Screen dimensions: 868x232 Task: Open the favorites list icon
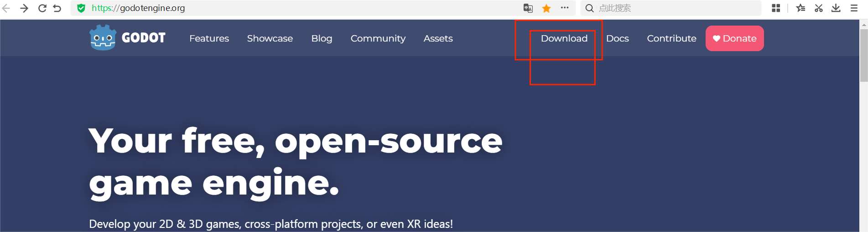800,8
